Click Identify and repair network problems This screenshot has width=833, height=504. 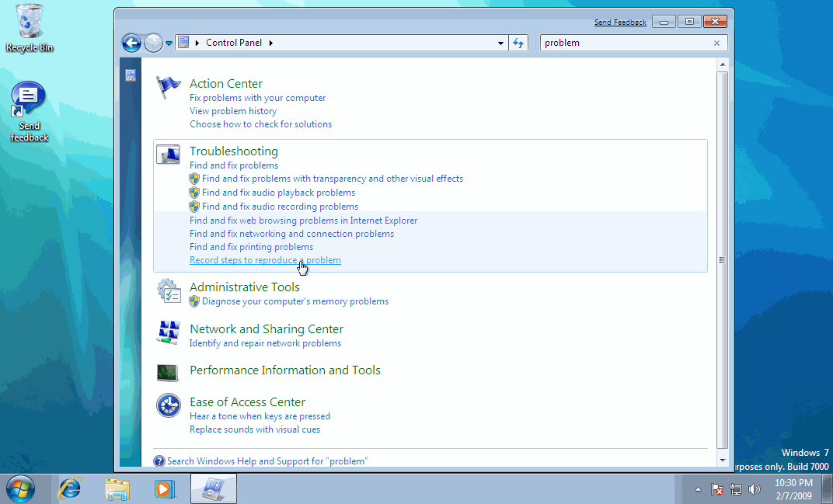click(x=265, y=343)
